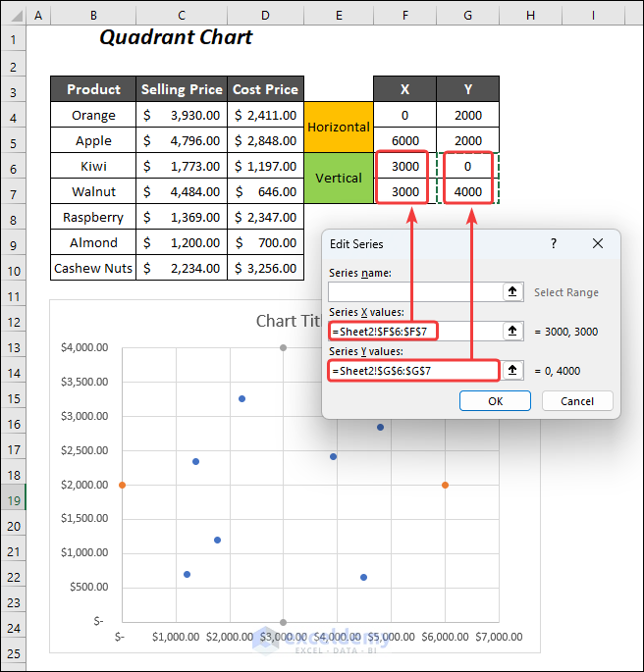Click cell with 6000 in X column
The width and height of the screenshot is (644, 672).
405,140
